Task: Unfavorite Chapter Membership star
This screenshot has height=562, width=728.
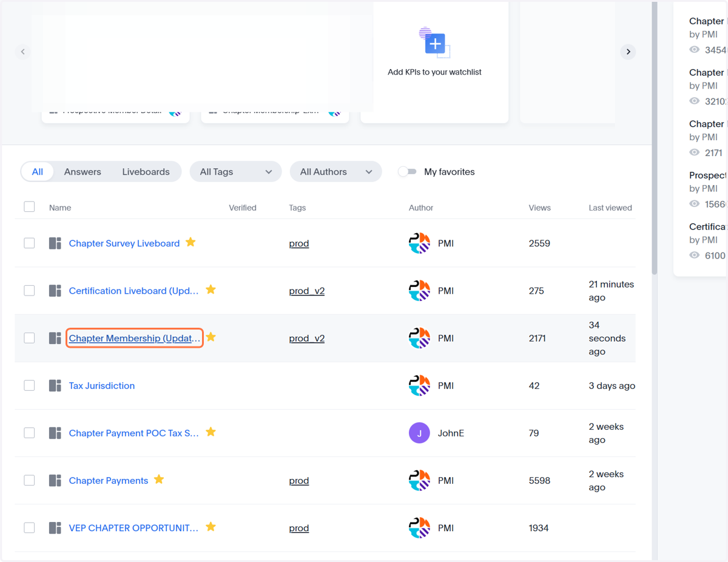Action: (211, 337)
